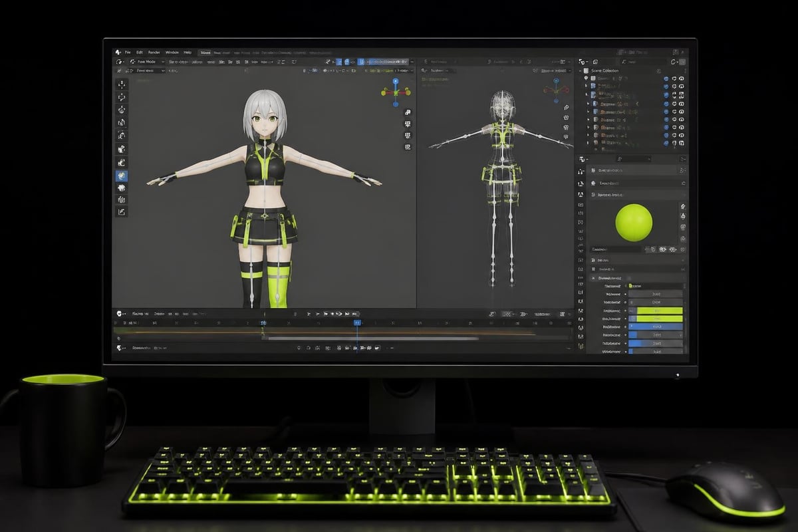798x532 pixels.
Task: Open the dropdown directly below the Pose Mode selector
Action: tap(146, 70)
